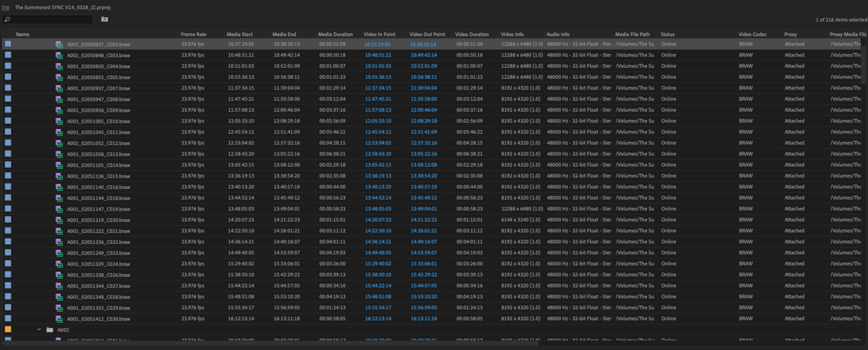Click the horizontal scrollbar at the panel bottom

pyautogui.click(x=270, y=343)
